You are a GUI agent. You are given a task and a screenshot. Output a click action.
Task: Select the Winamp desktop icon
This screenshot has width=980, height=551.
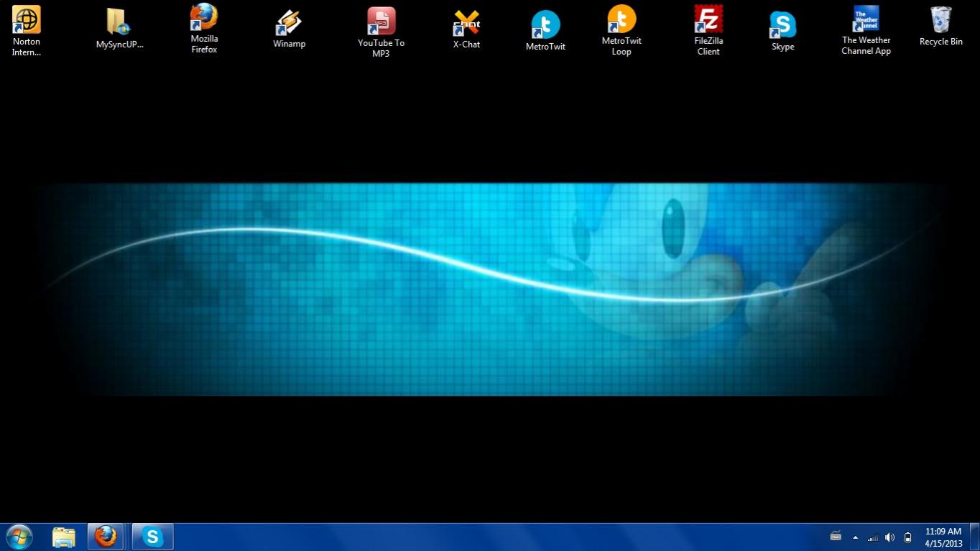(289, 29)
